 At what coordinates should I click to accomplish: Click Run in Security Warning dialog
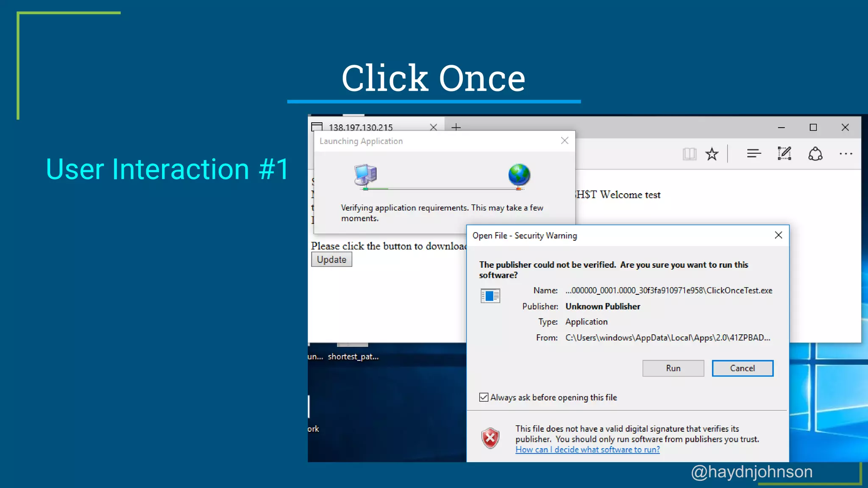click(673, 368)
